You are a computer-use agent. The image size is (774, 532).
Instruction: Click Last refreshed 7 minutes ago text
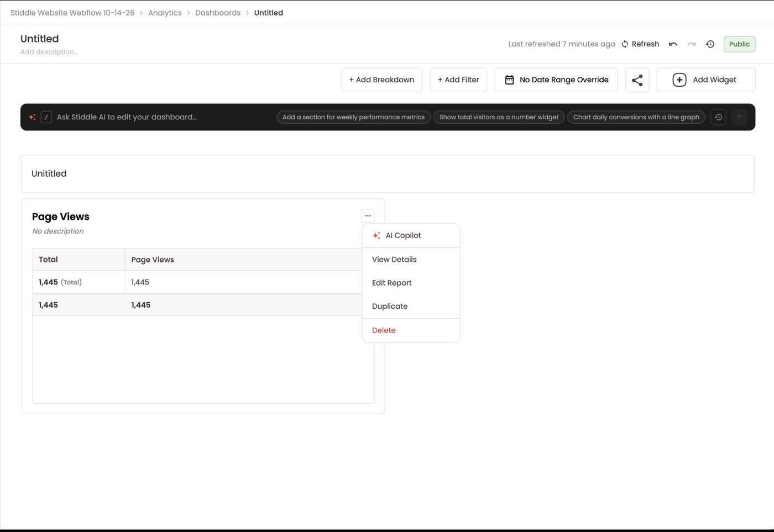[x=562, y=44]
